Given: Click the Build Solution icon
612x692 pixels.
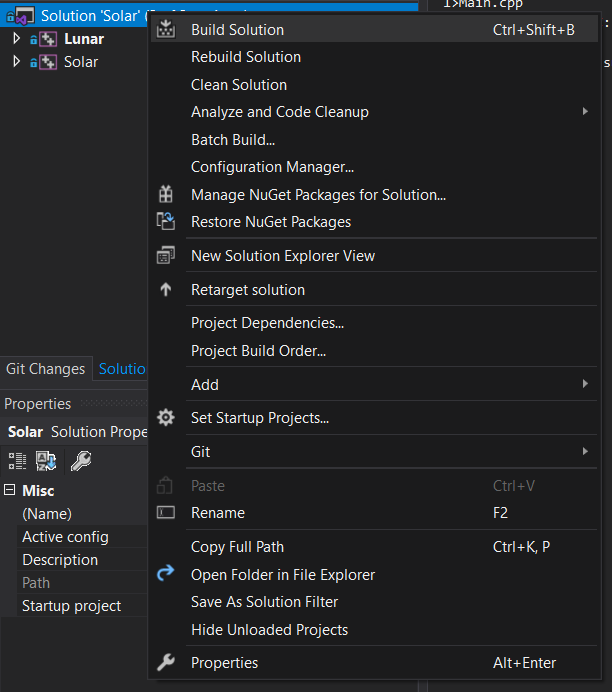Looking at the screenshot, I should pos(167,30).
